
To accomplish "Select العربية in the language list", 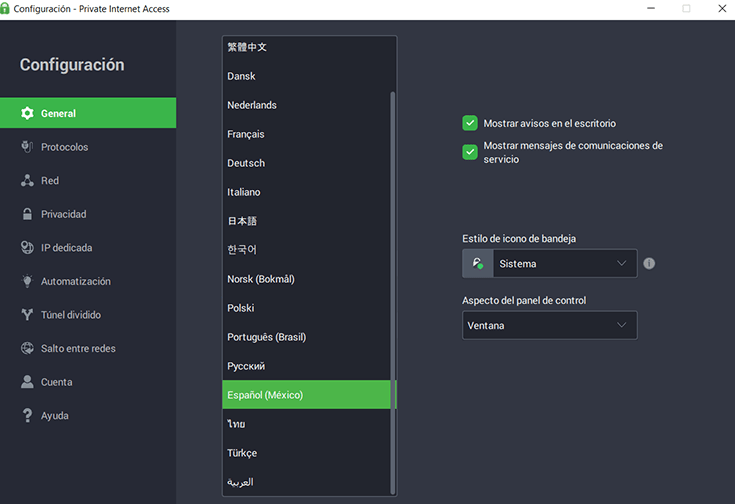I will pyautogui.click(x=306, y=481).
